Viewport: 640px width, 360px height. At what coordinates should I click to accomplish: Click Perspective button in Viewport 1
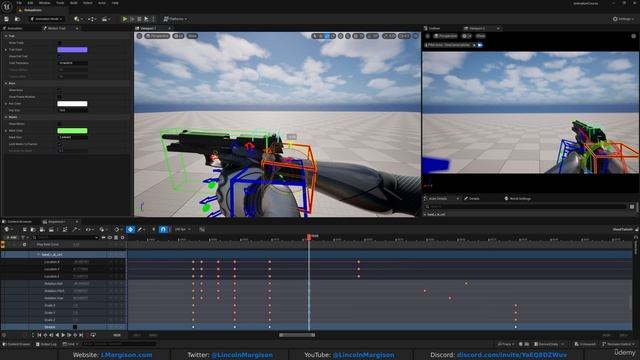(158, 36)
